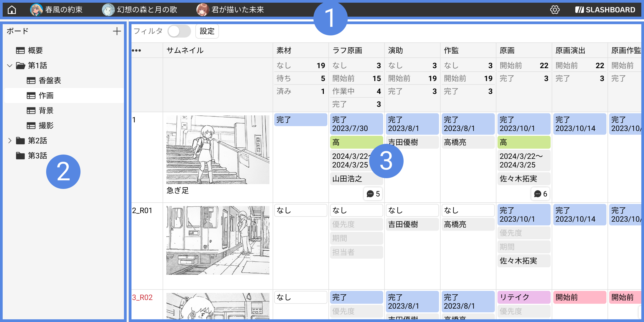Switch to the 君が描いた未来 project
Image resolution: width=644 pixels, height=322 pixels.
pos(237,10)
